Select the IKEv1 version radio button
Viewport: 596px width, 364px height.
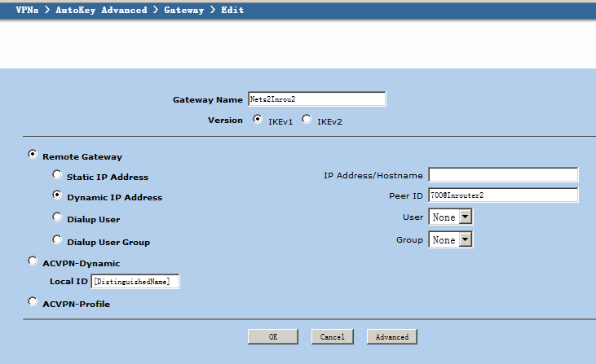258,120
